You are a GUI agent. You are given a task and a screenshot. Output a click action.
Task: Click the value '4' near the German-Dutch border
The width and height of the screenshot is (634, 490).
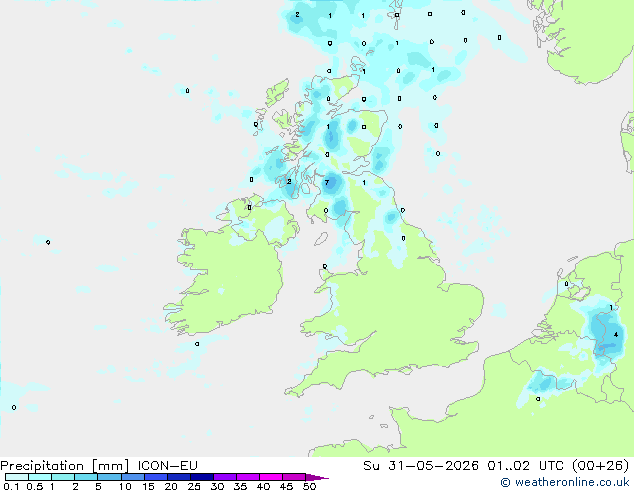615,335
